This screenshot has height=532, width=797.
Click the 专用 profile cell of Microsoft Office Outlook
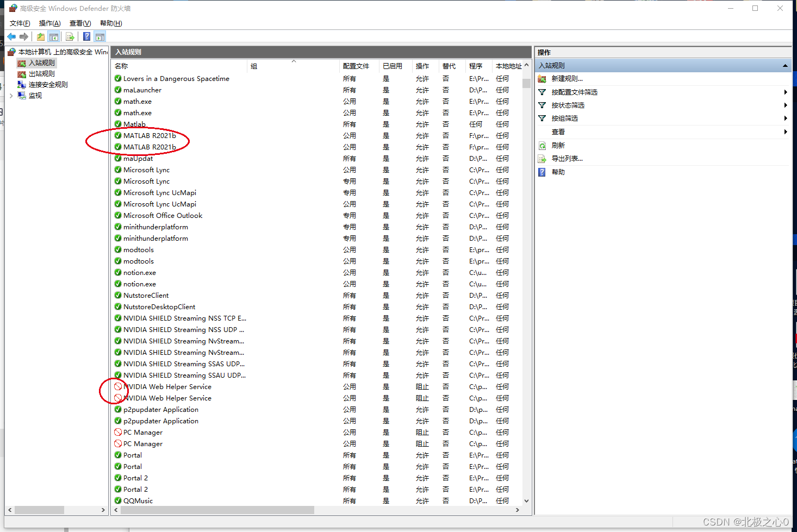pos(350,216)
